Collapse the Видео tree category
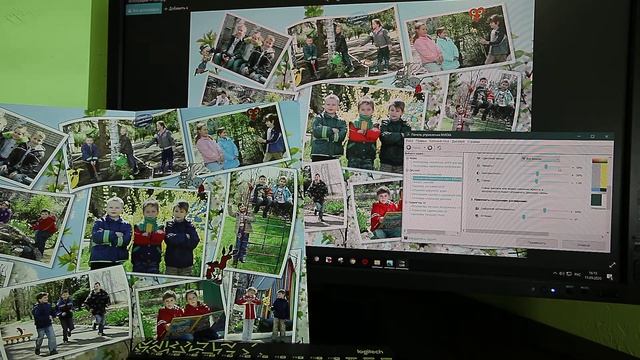This screenshot has width=640, height=360. [406, 202]
